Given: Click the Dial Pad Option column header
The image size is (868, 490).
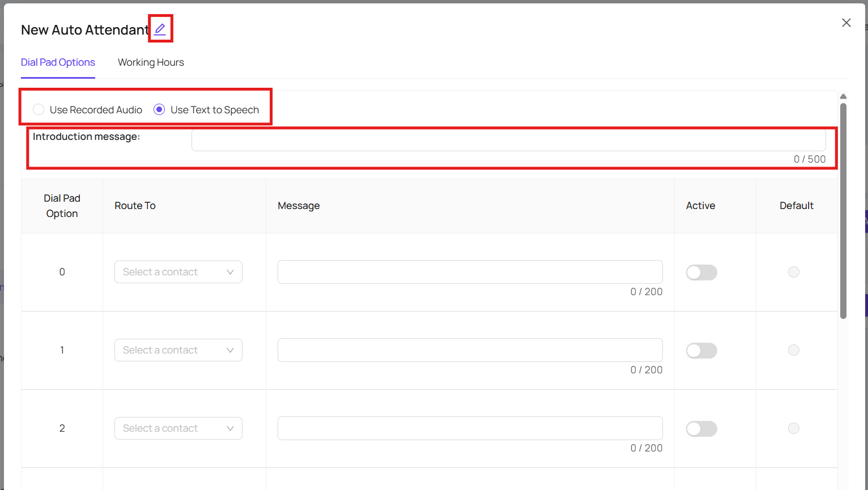Looking at the screenshot, I should (62, 206).
